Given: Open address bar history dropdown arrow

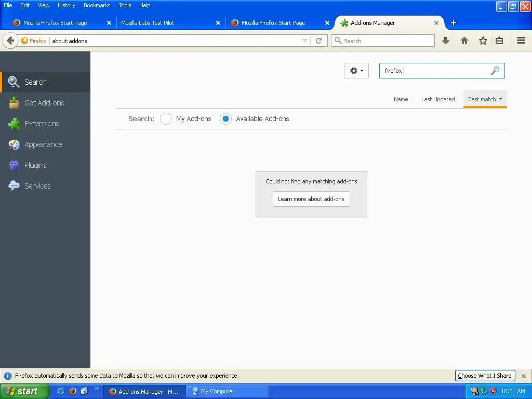Looking at the screenshot, I should [x=304, y=41].
